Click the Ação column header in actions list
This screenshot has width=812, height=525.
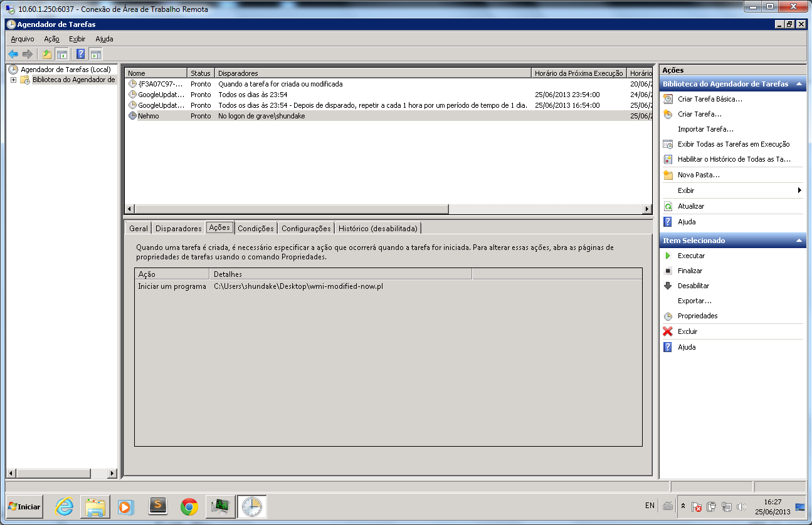tap(172, 274)
